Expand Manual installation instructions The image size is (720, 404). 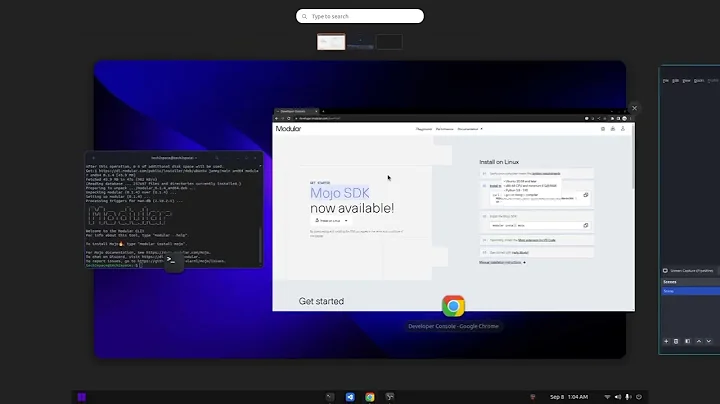tap(502, 263)
